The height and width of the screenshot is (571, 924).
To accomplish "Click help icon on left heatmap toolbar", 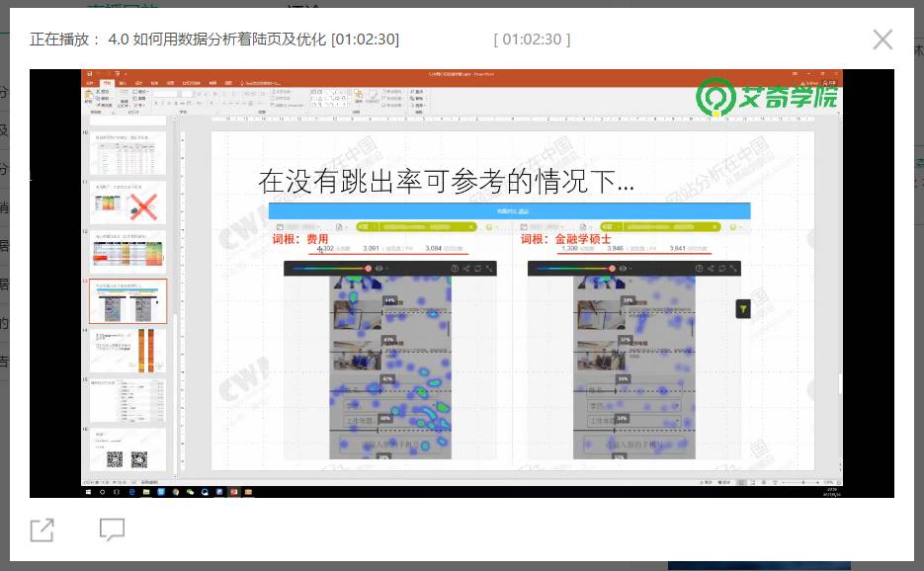I will pyautogui.click(x=455, y=268).
